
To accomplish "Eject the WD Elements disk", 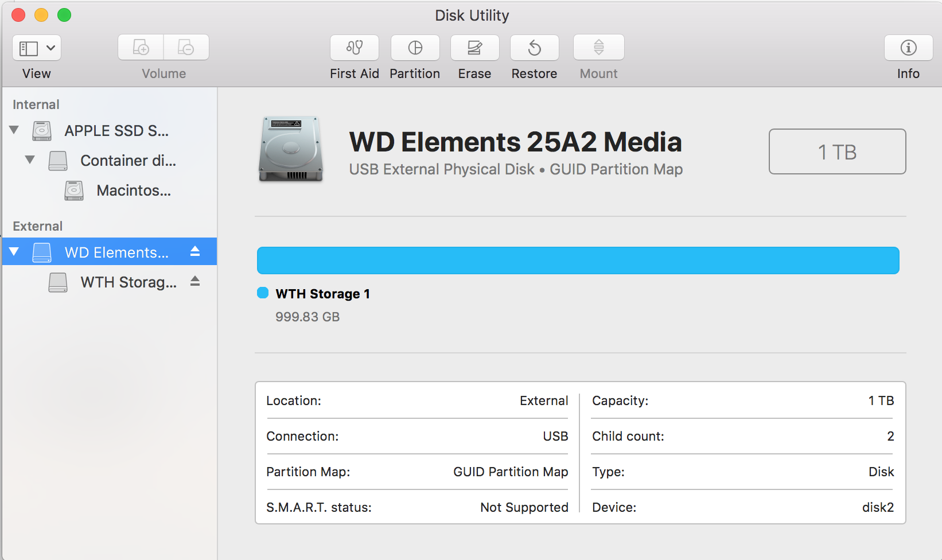I will point(195,251).
